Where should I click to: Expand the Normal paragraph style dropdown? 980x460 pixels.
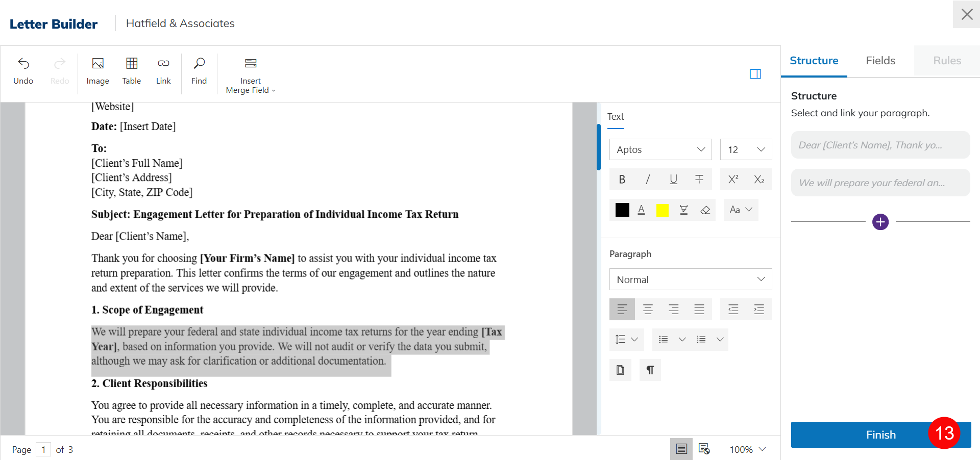pos(690,279)
